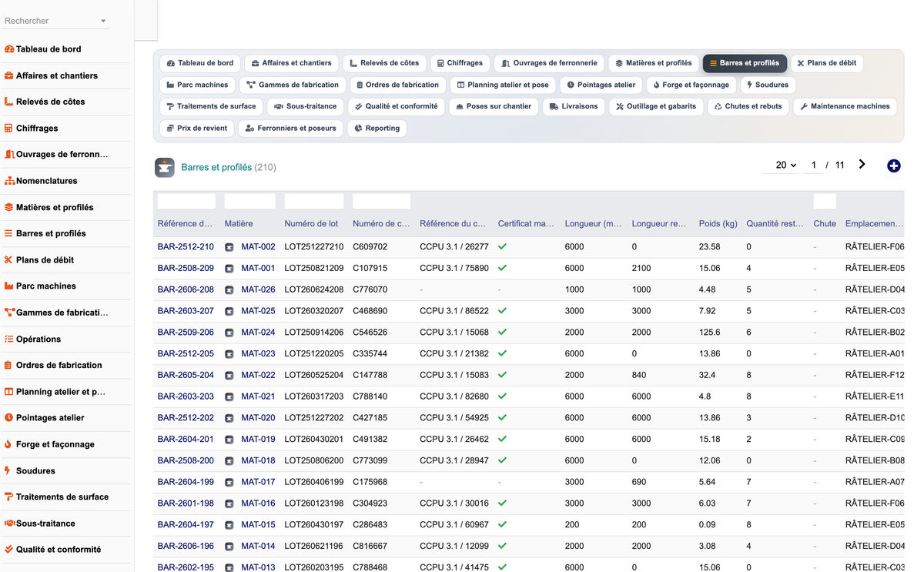Screen dimensions: 924x572
Task: Click the Plans de débit sidebar scissors icon
Action: [9, 259]
